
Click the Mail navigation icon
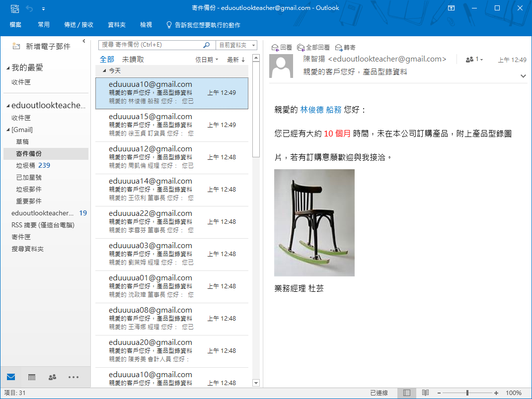click(11, 377)
